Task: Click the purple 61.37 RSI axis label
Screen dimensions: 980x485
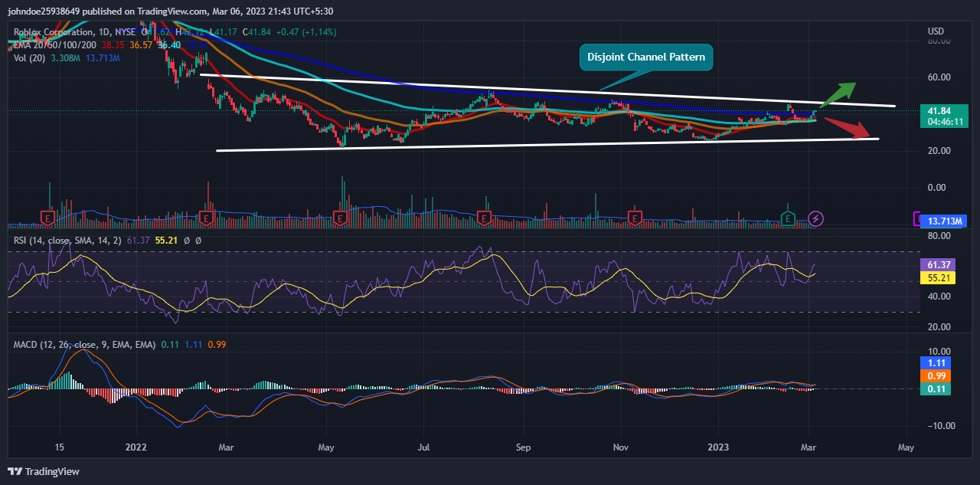Action: coord(938,264)
